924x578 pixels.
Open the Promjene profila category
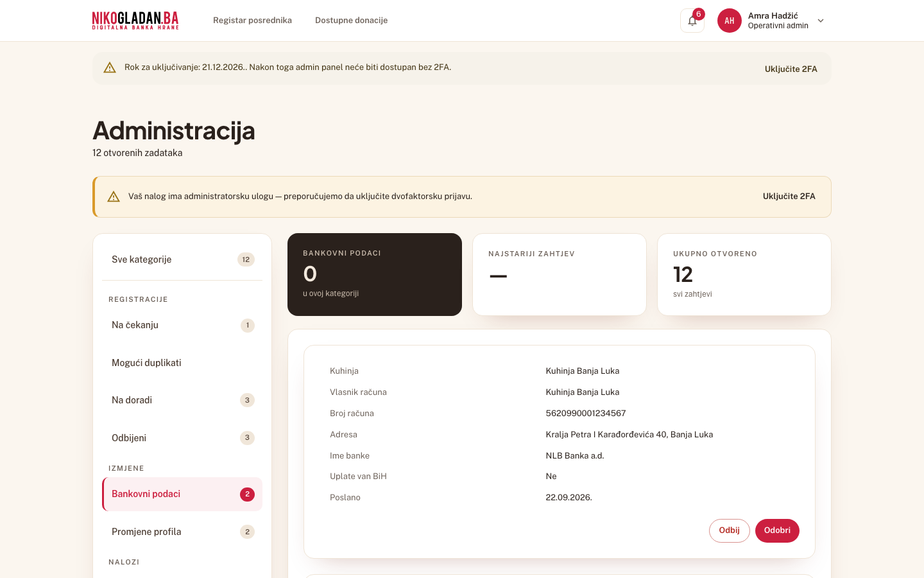182,532
